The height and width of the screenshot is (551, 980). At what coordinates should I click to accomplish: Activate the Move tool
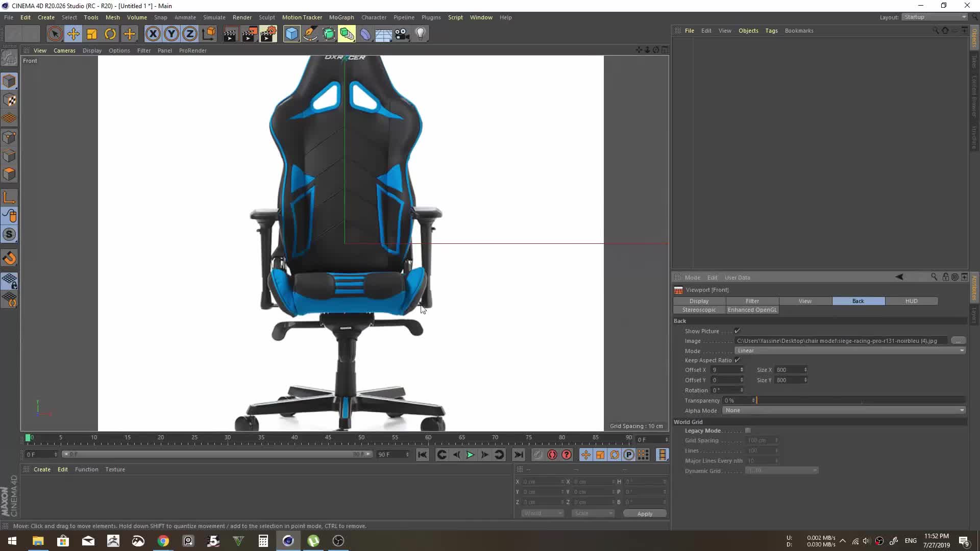[x=73, y=34]
